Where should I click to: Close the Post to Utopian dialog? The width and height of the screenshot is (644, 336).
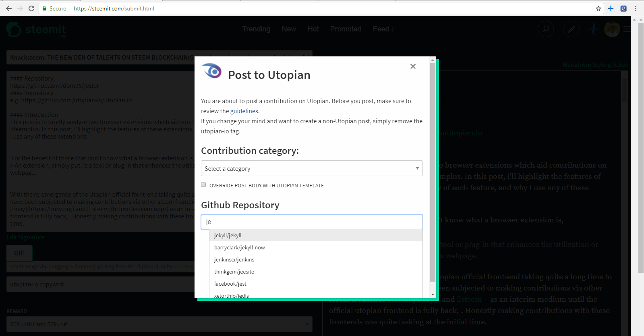pos(413,66)
